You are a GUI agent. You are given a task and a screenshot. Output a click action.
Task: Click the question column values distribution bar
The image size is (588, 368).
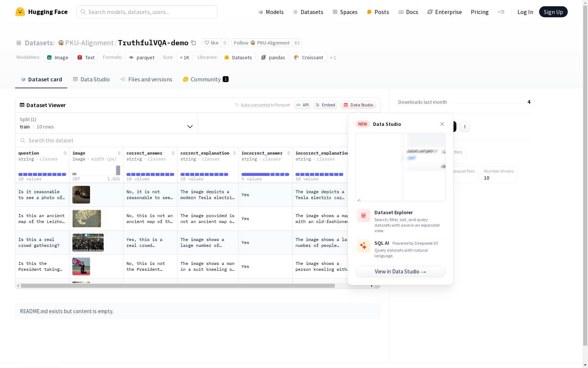click(42, 174)
